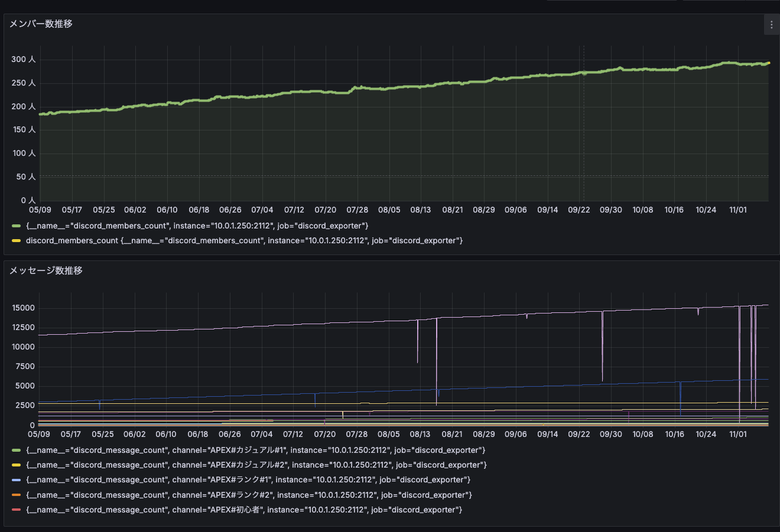Click the green swatch in member count legend
Screen dimensions: 780x532
tap(16, 225)
